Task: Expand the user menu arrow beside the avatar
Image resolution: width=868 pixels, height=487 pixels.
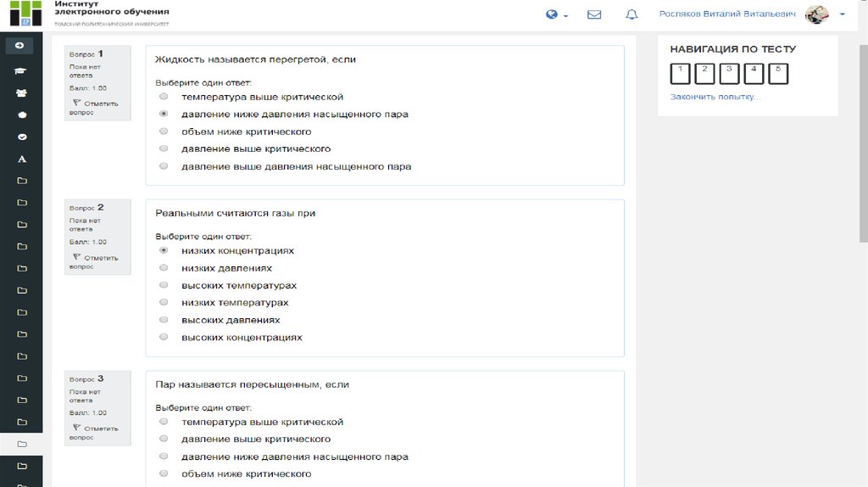Action: point(842,14)
